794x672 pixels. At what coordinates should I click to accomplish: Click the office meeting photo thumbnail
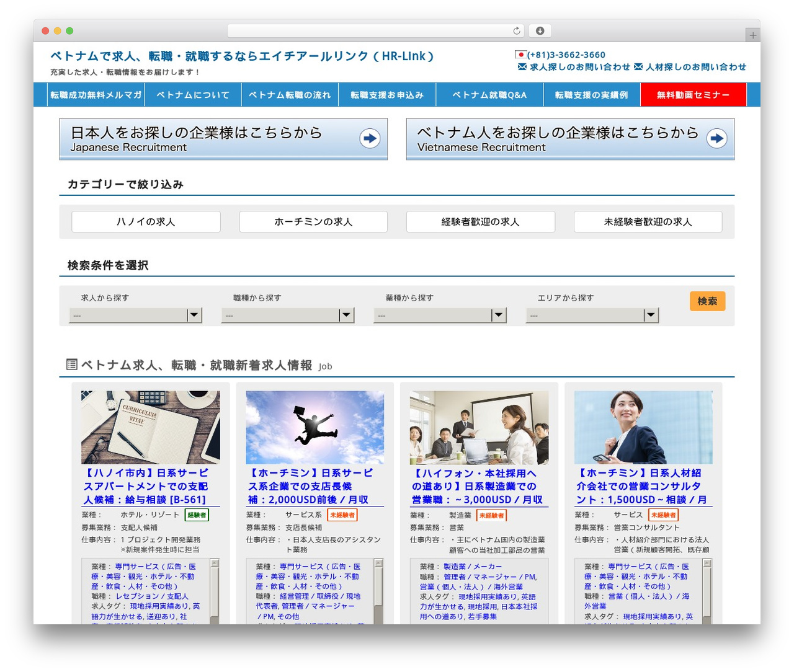pos(480,427)
